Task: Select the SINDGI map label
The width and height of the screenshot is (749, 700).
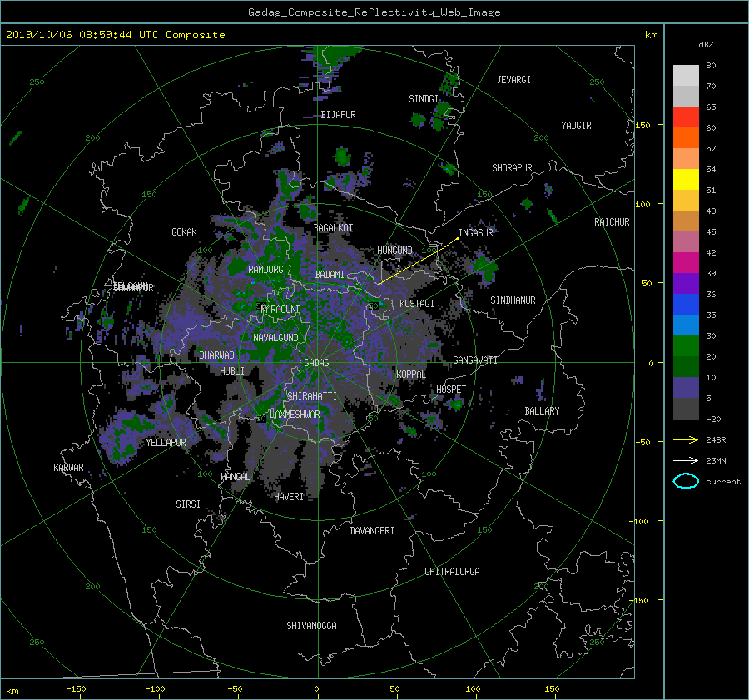Action: pos(424,99)
